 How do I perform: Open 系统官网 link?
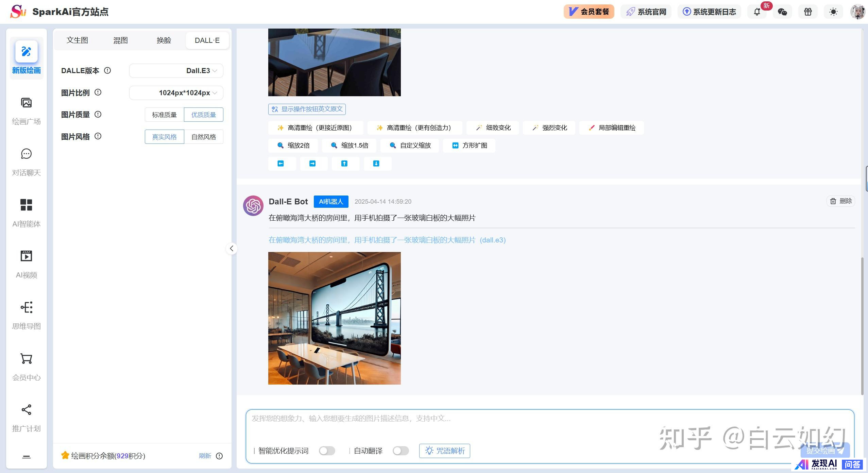[x=646, y=12]
